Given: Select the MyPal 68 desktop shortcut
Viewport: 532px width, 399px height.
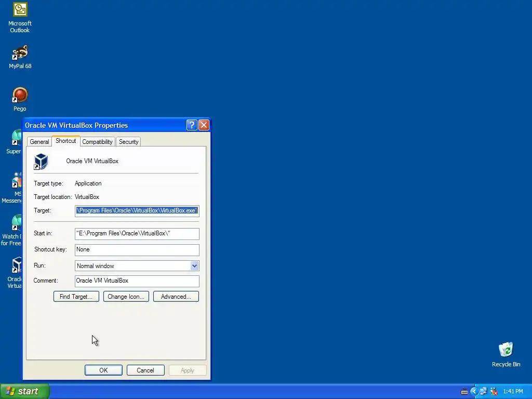Looking at the screenshot, I should pos(20,57).
